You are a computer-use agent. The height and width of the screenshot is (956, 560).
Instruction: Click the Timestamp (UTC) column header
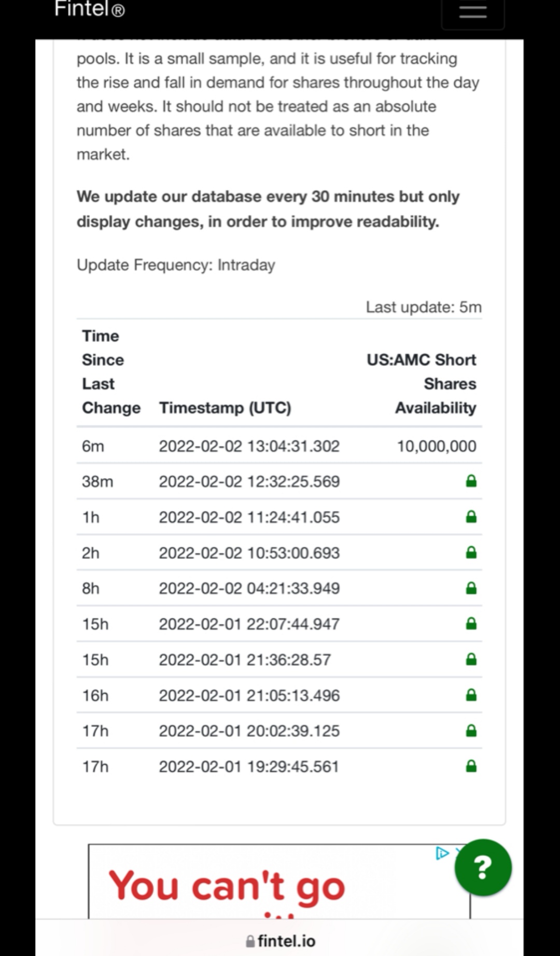coord(225,408)
